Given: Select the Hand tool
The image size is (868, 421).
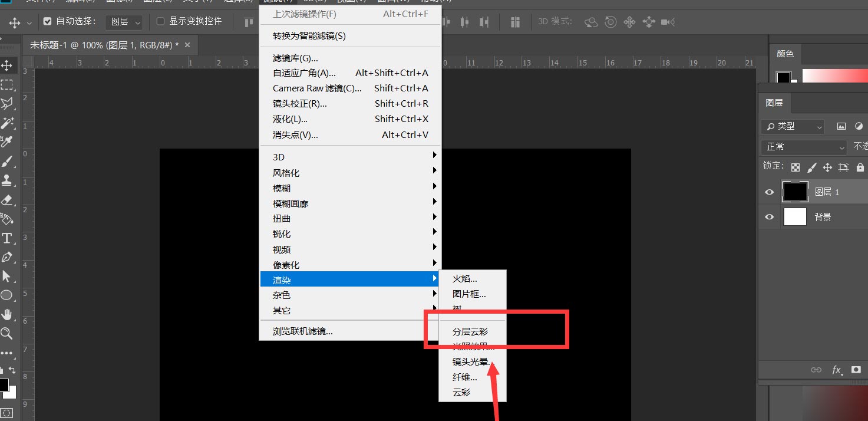Looking at the screenshot, I should pos(7,314).
